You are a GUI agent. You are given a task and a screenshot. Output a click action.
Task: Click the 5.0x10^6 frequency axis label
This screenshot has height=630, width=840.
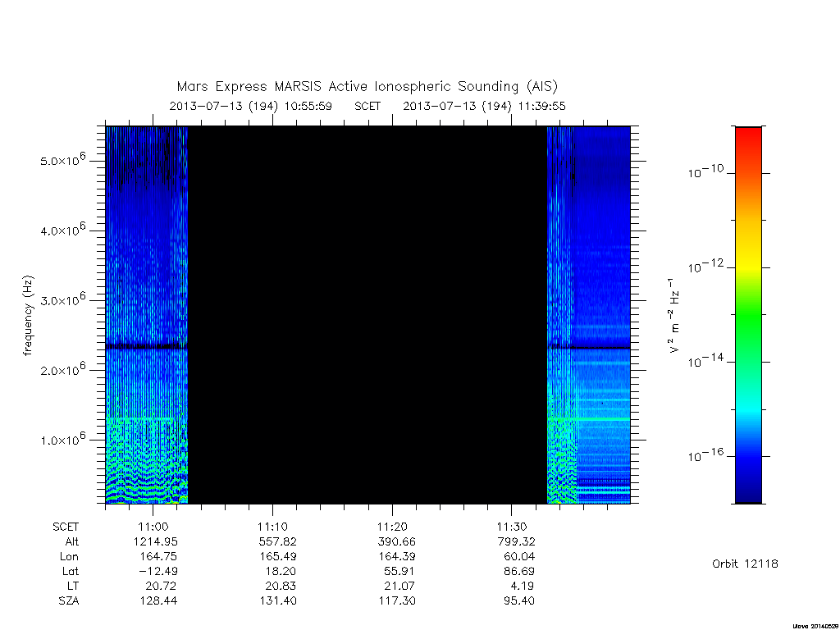pyautogui.click(x=62, y=160)
